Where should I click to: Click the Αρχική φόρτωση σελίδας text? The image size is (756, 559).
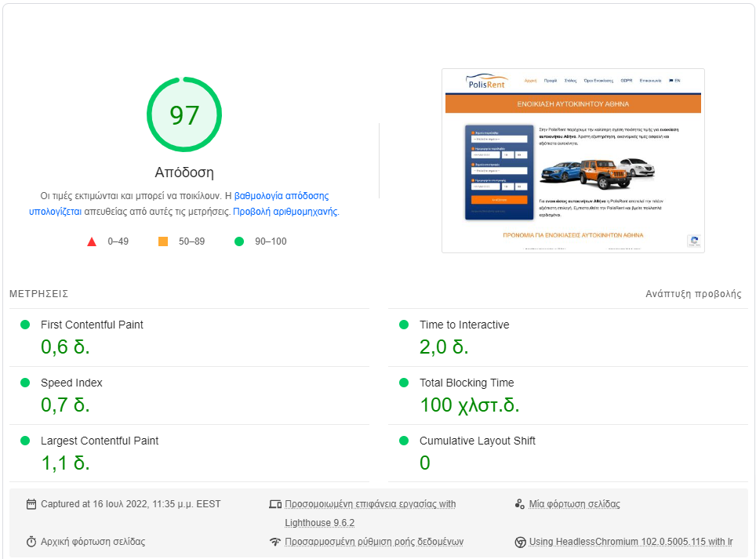[93, 542]
